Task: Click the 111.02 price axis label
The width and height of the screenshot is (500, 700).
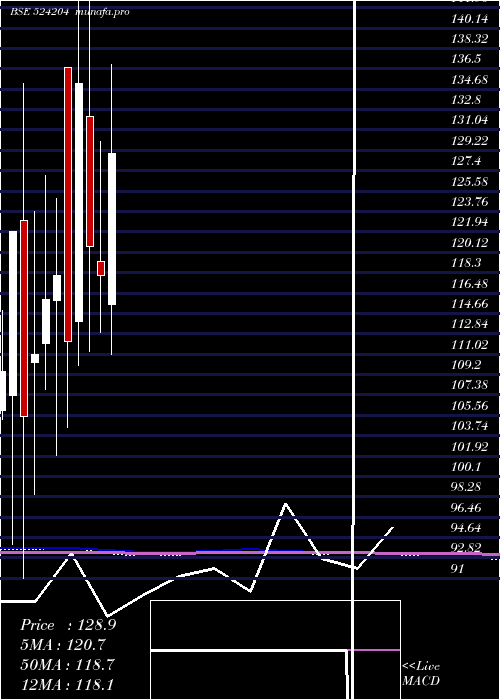Action: tap(470, 344)
